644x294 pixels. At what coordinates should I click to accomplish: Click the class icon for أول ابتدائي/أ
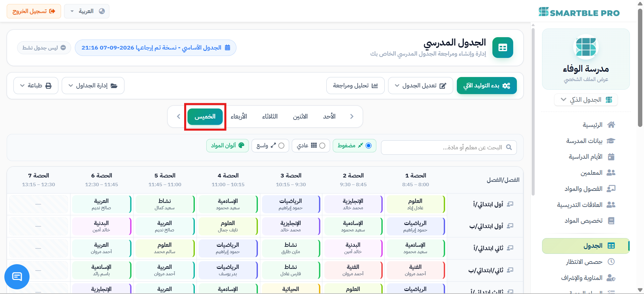(510, 204)
